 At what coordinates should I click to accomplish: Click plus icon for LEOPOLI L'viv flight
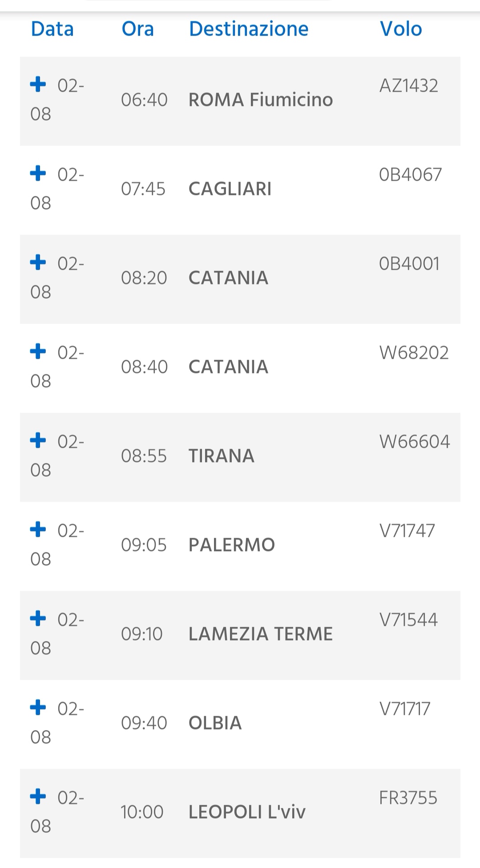[38, 796]
